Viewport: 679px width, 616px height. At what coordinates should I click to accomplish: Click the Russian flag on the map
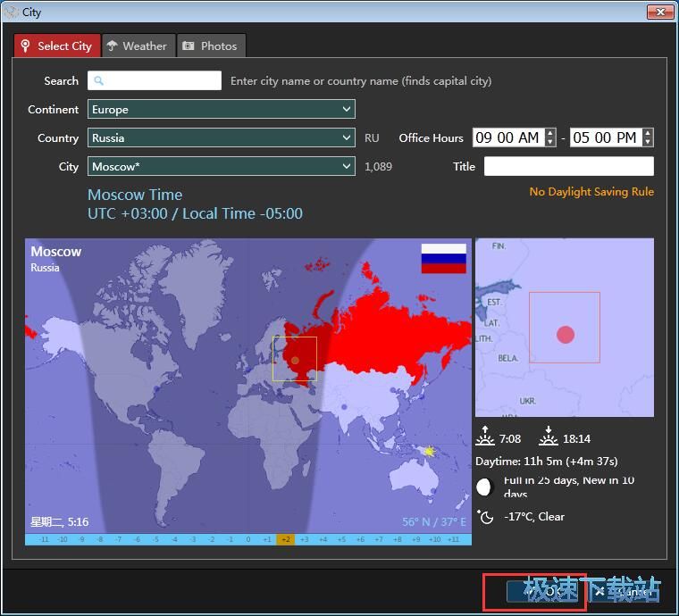tap(443, 258)
